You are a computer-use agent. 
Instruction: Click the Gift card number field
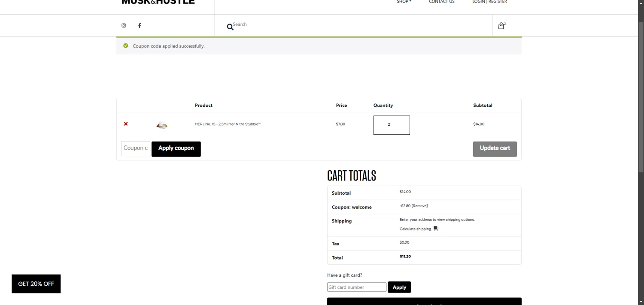(x=357, y=287)
